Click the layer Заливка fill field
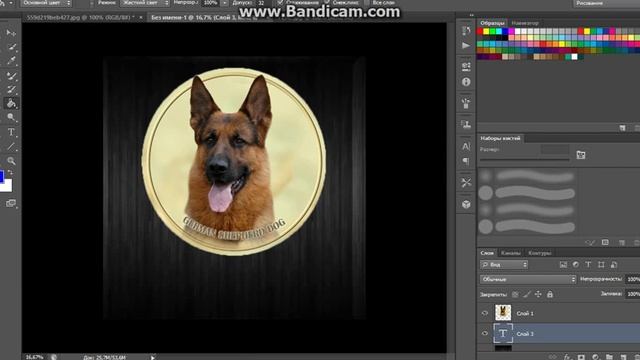 point(633,294)
